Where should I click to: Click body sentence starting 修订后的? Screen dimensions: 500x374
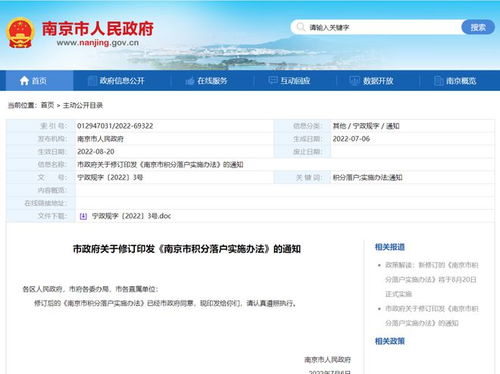(x=165, y=303)
